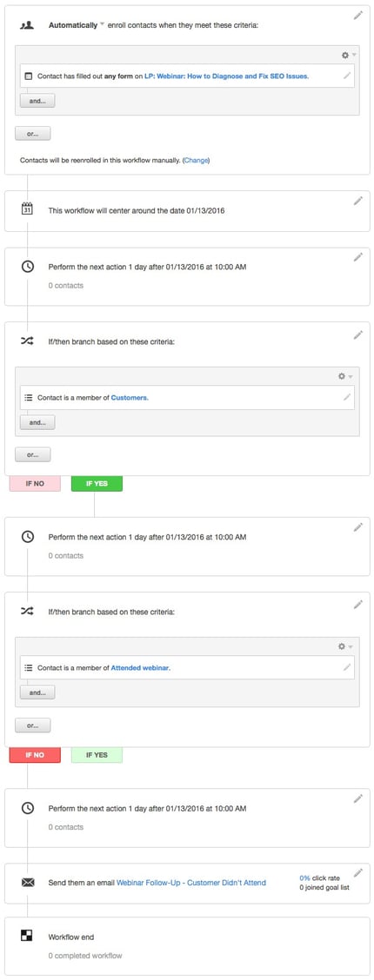Select IF YES branch under Attended webinar

pos(97,755)
